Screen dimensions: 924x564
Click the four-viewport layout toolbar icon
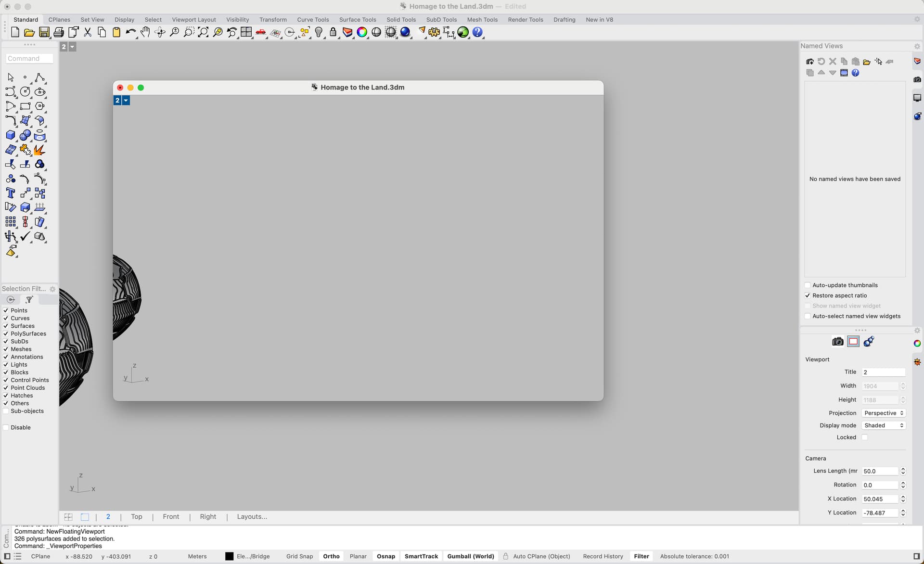245,32
